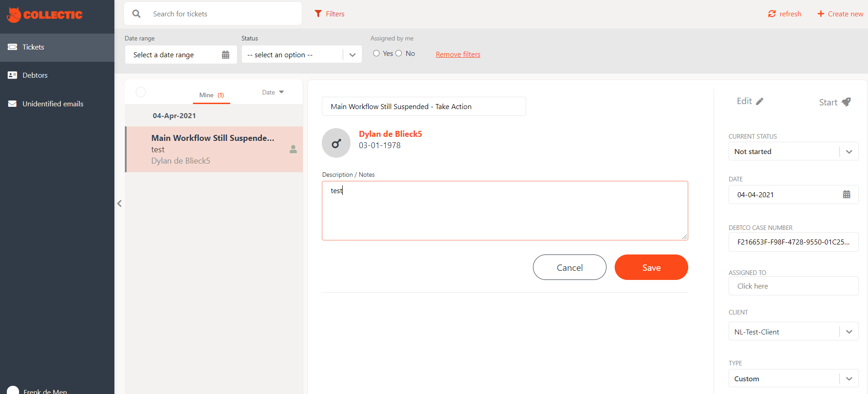Click the Collectic fox logo
Image resolution: width=868 pixels, height=394 pixels.
pyautogui.click(x=44, y=15)
